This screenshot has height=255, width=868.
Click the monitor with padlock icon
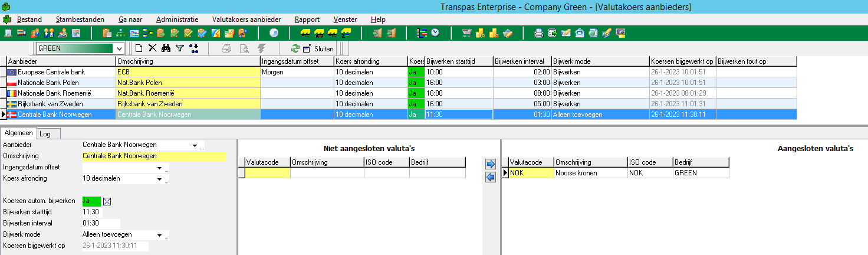[620, 33]
